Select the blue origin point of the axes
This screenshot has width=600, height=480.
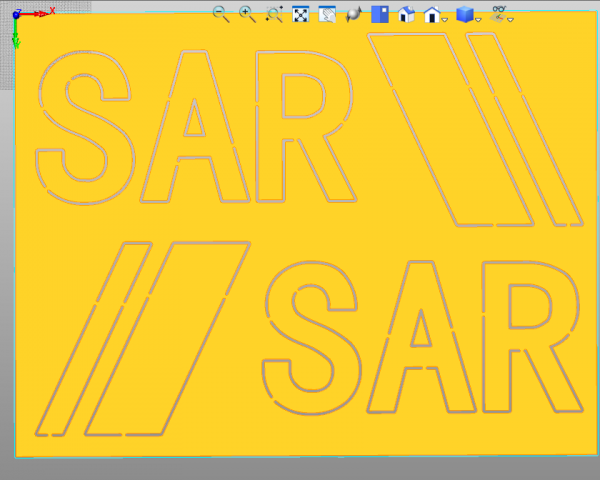point(17,14)
